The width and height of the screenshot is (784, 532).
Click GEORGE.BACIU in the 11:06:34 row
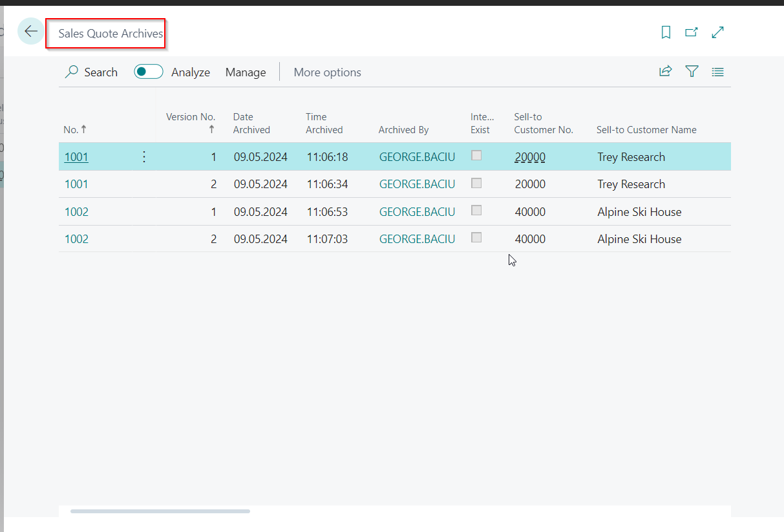pos(417,184)
